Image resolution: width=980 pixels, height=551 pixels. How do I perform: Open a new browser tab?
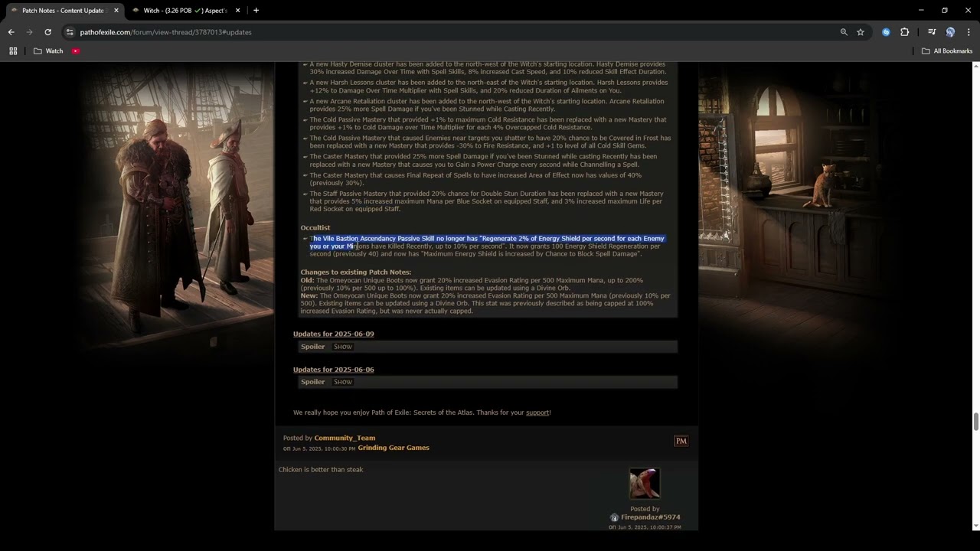coord(256,11)
